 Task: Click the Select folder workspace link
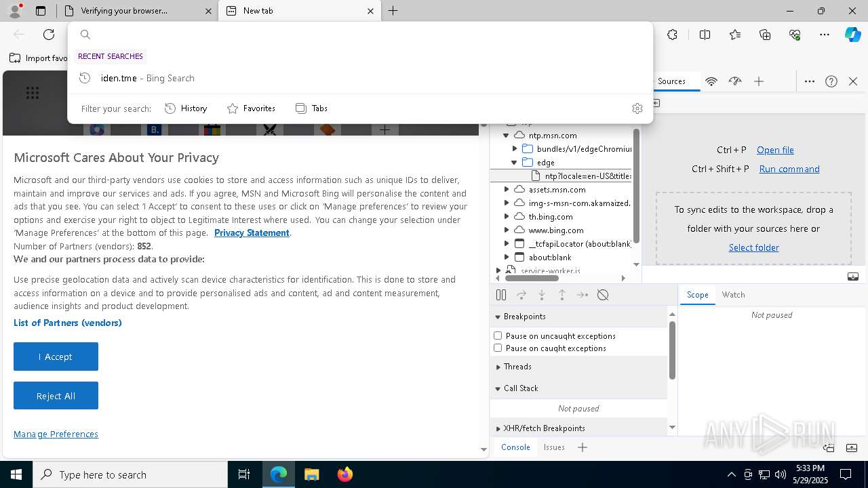point(754,247)
